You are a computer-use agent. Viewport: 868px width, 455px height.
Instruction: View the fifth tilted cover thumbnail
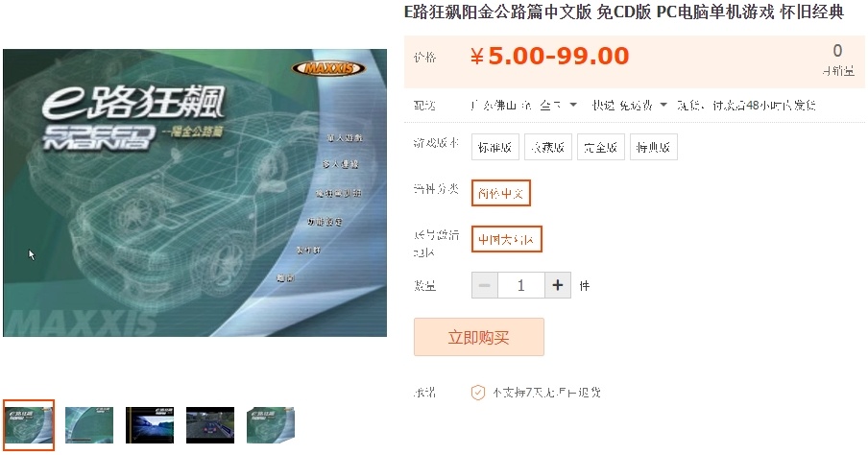point(271,425)
